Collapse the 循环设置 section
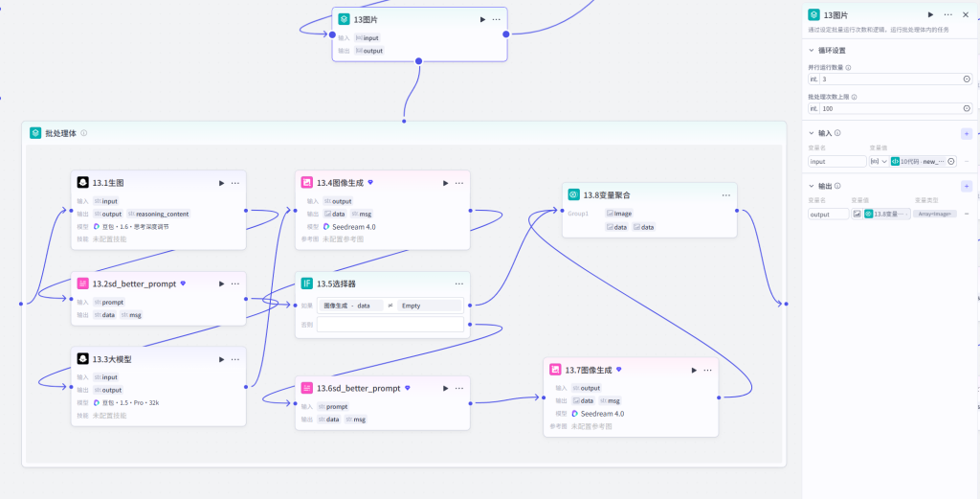 point(812,50)
